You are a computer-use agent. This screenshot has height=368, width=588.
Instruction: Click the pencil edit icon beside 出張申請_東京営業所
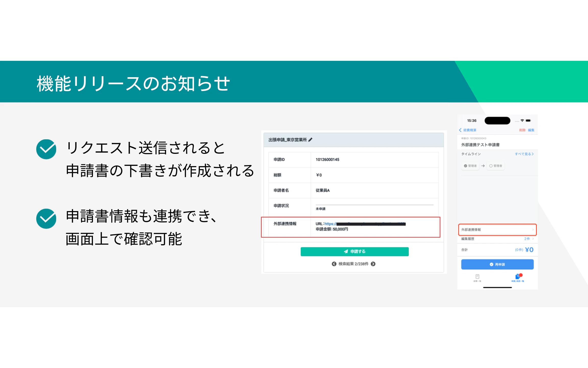pos(310,140)
